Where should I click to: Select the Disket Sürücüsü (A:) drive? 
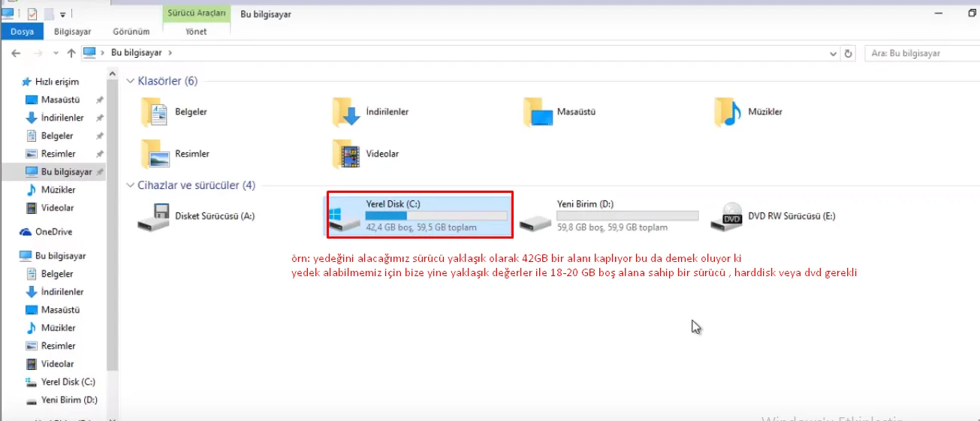155,216
